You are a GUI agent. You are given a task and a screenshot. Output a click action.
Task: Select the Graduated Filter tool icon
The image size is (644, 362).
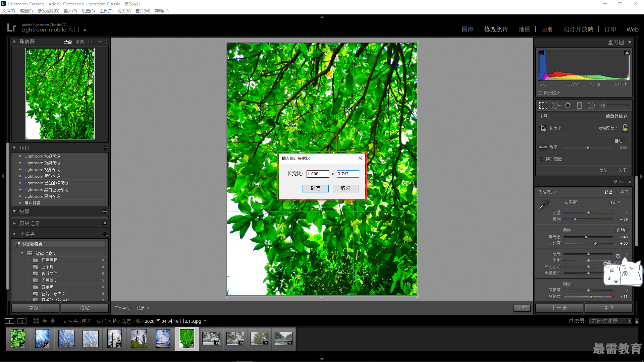point(579,106)
